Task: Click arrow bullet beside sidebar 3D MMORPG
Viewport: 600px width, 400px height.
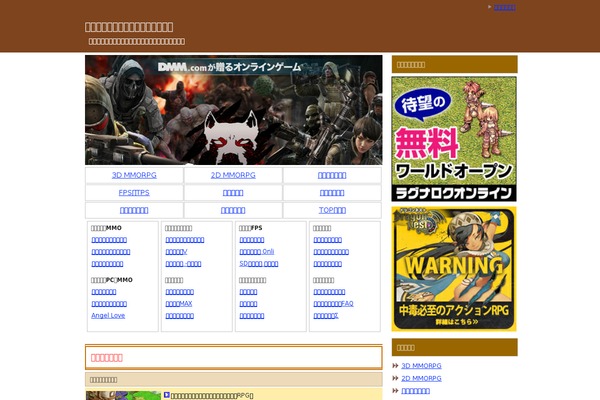Action: (x=395, y=366)
